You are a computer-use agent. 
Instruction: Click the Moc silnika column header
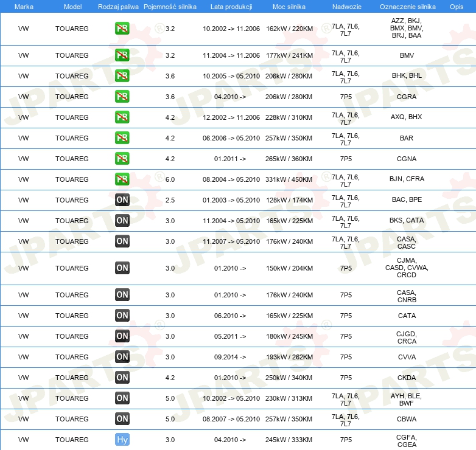pyautogui.click(x=289, y=6)
